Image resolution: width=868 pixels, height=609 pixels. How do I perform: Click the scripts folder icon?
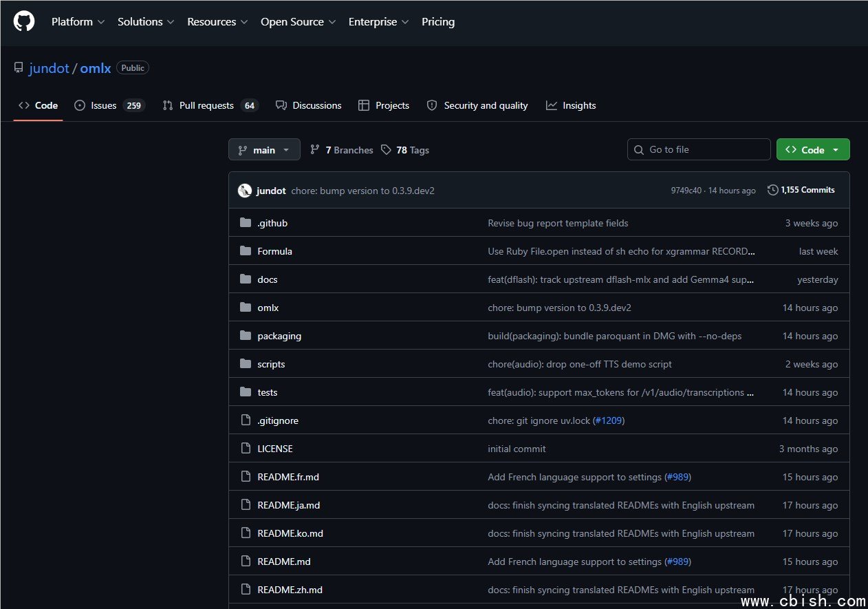coord(246,364)
